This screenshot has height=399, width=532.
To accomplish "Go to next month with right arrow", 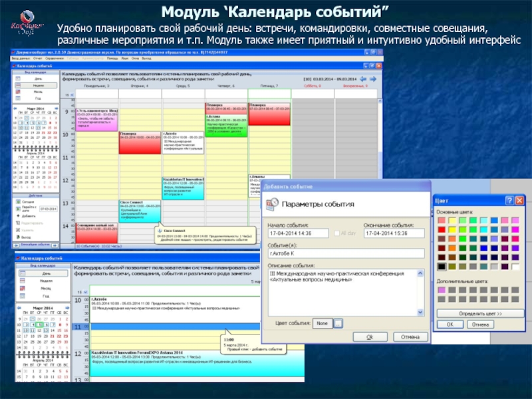I will coord(57,106).
